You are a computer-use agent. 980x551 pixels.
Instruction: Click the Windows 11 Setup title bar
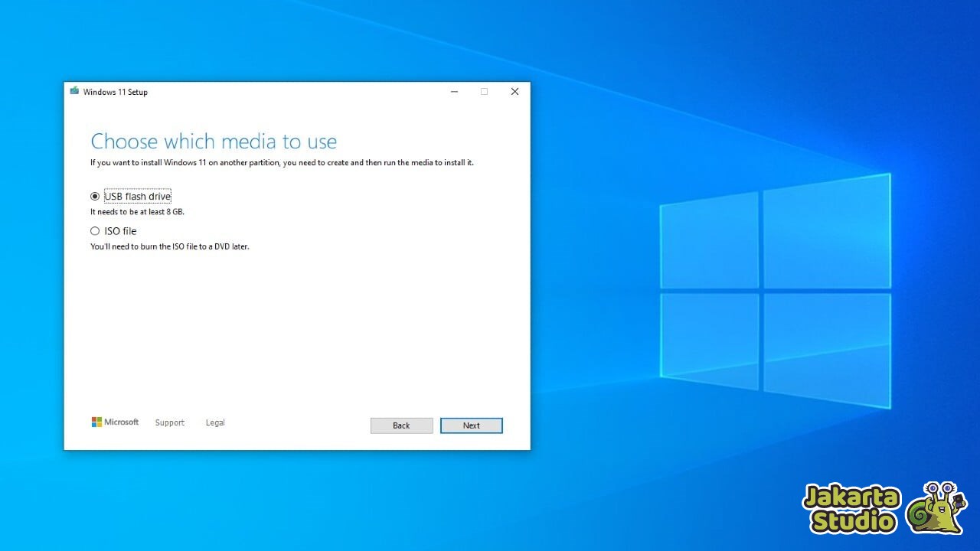(x=268, y=91)
